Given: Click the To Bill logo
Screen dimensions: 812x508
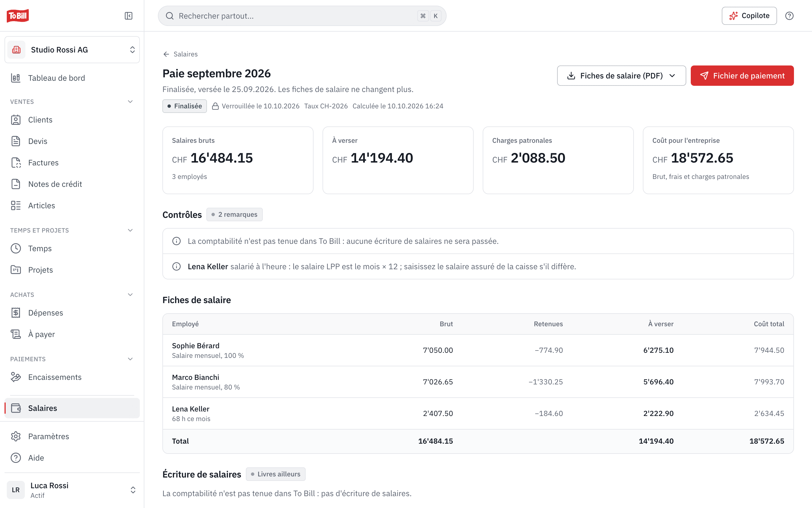Looking at the screenshot, I should (18, 16).
